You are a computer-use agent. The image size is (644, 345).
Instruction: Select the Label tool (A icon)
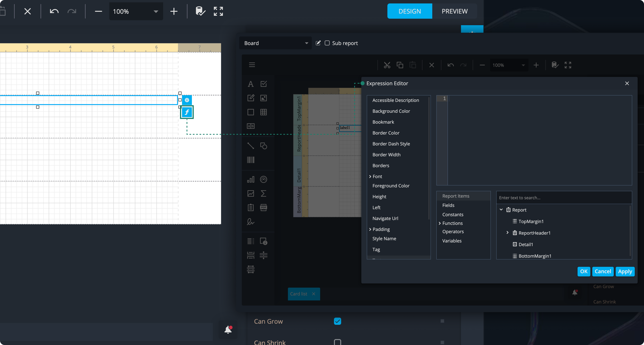pos(251,84)
